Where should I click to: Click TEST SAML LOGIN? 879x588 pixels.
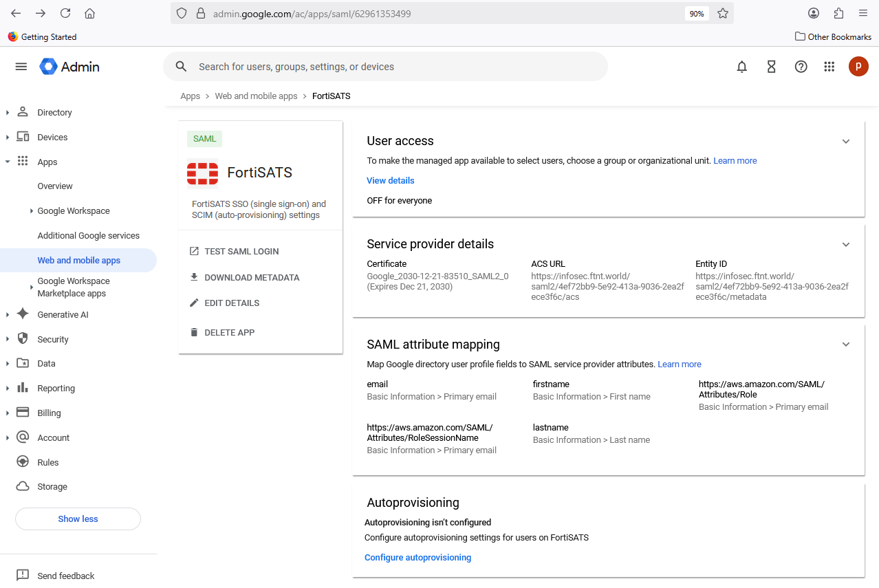coord(234,251)
